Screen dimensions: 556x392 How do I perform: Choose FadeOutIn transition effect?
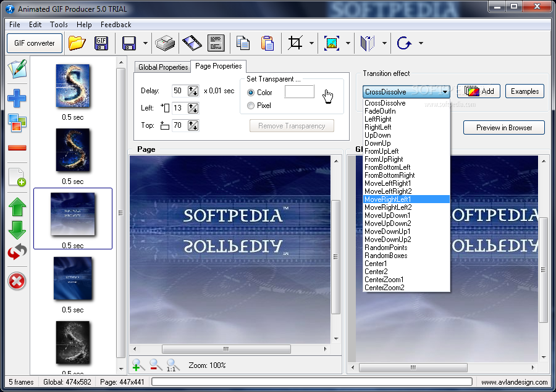pyautogui.click(x=406, y=111)
